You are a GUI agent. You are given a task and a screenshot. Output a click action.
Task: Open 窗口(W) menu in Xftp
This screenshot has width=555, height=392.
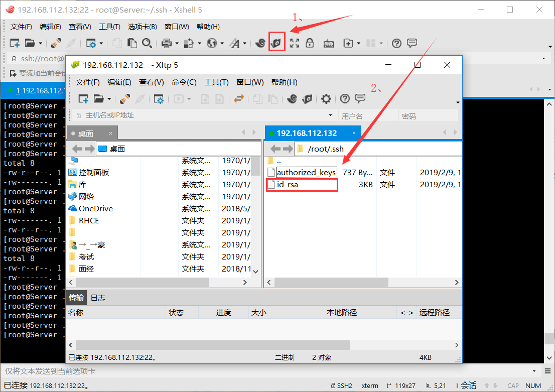click(x=250, y=82)
